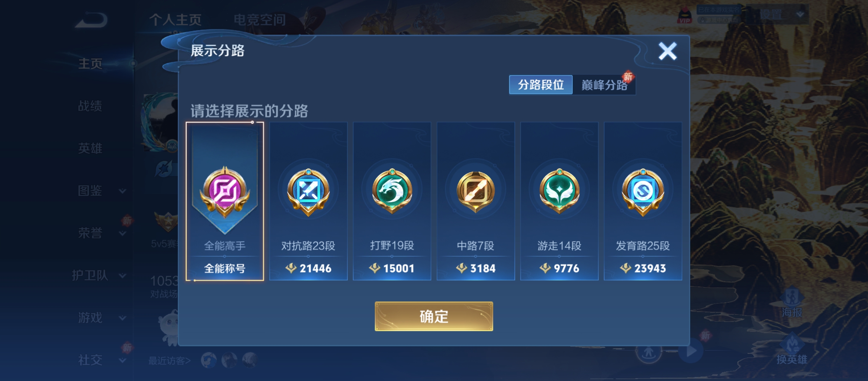This screenshot has height=381, width=868.
Task: Switch to the 分路段位 tab
Action: pos(541,85)
